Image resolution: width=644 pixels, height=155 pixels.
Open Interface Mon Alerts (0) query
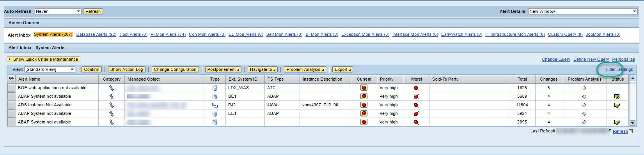click(x=415, y=34)
